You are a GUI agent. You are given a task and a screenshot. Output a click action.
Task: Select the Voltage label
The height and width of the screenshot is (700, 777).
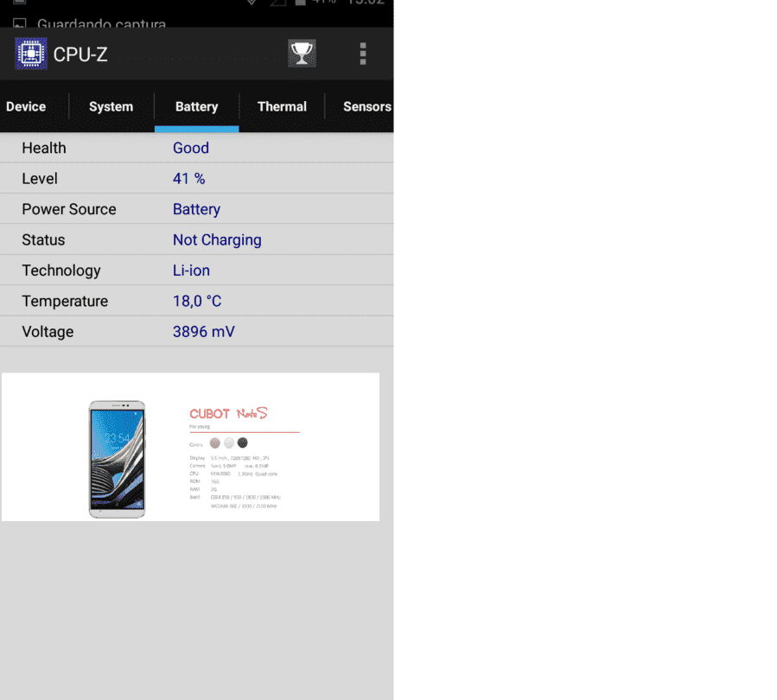(x=48, y=332)
